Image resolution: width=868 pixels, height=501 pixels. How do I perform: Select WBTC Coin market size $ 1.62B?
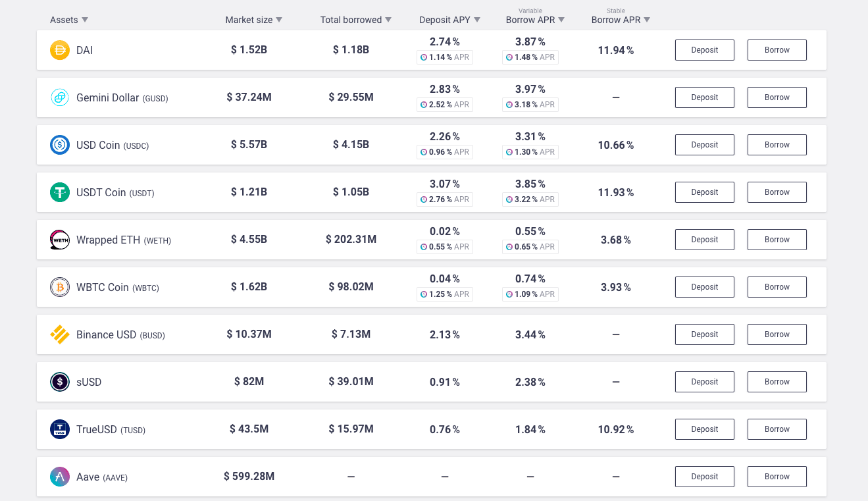click(249, 287)
